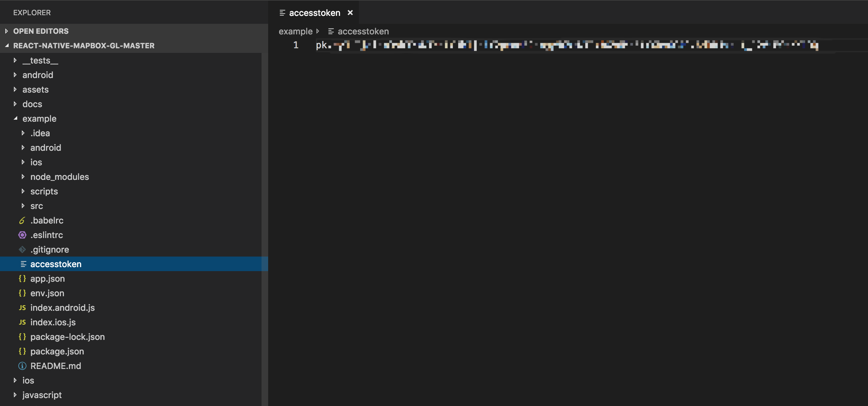Click the JSON braces icon for app.json
This screenshot has height=406, width=868.
pos(22,279)
